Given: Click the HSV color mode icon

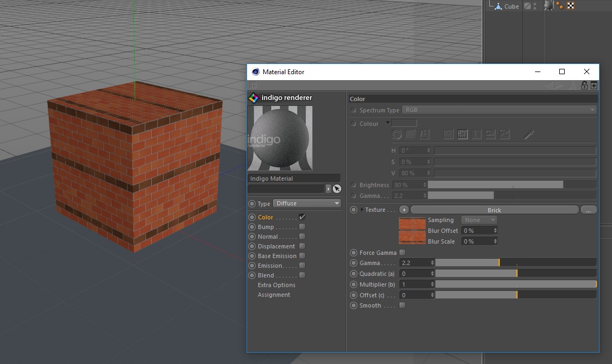Looking at the screenshot, I should (x=462, y=134).
